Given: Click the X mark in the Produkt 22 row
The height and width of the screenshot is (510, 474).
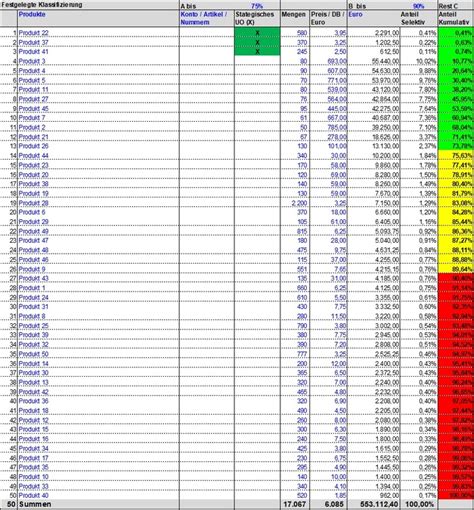Looking at the screenshot, I should [x=257, y=33].
